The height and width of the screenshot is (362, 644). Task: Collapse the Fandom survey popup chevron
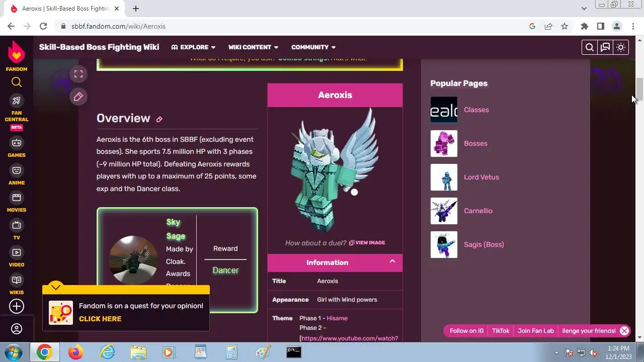point(56,287)
